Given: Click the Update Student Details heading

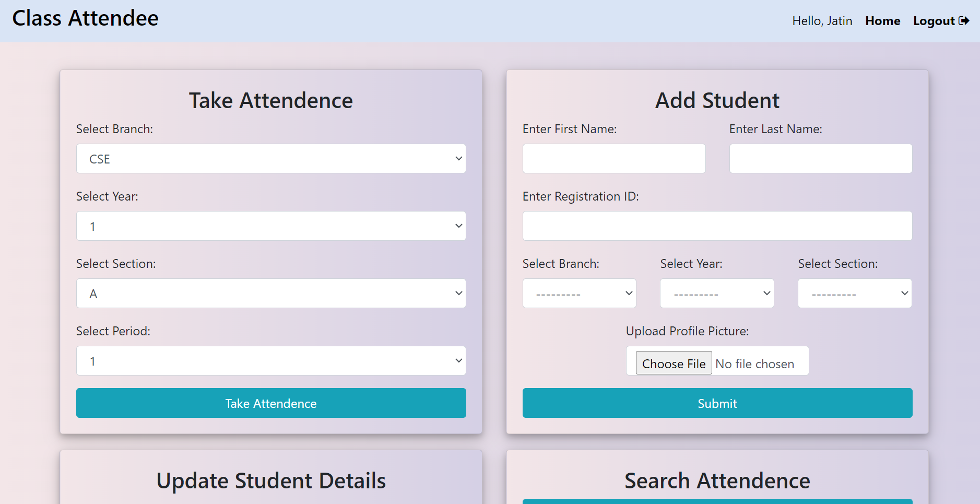Looking at the screenshot, I should point(271,480).
